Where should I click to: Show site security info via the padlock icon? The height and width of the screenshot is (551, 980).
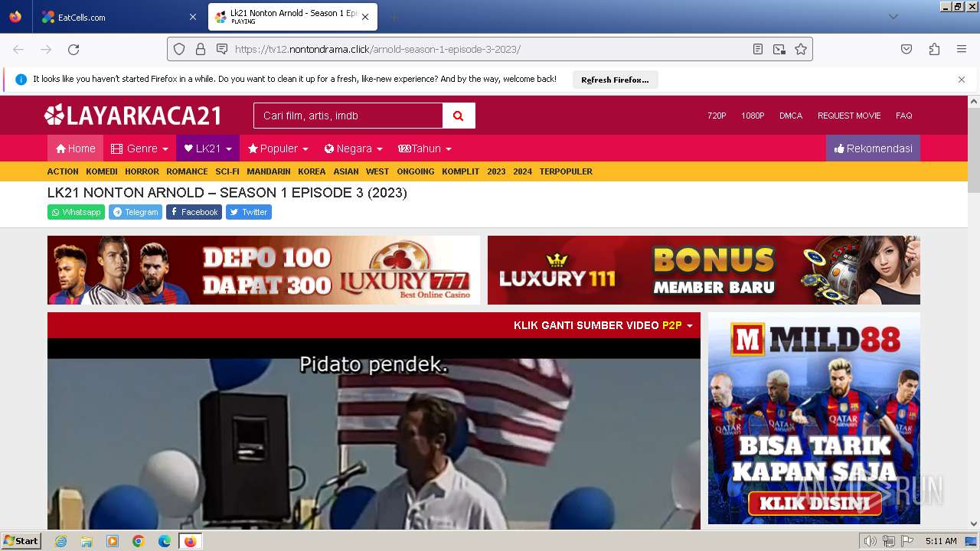(x=201, y=49)
